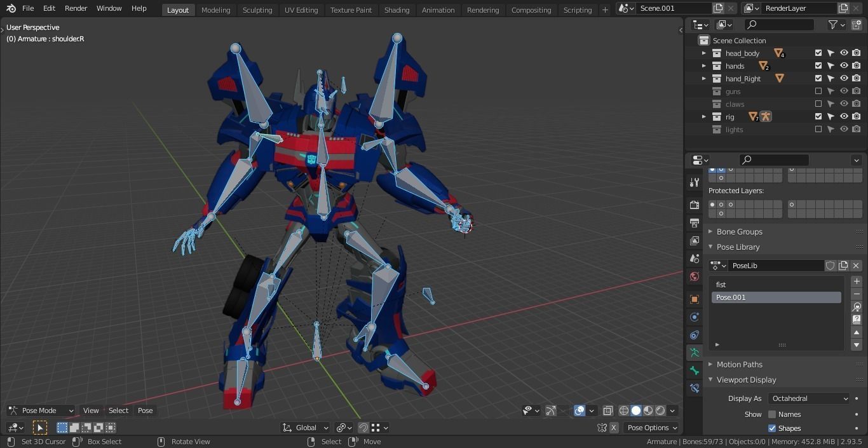Expand the rig collection
The height and width of the screenshot is (448, 868).
pos(704,117)
